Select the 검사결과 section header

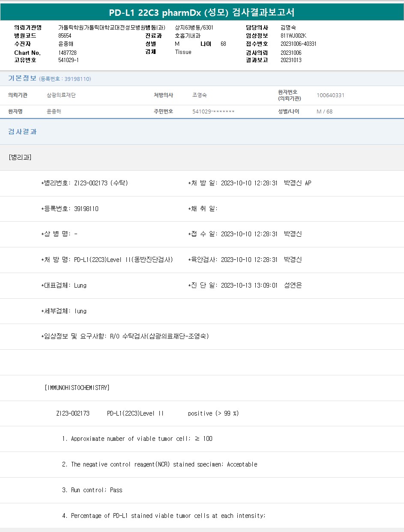pos(22,132)
